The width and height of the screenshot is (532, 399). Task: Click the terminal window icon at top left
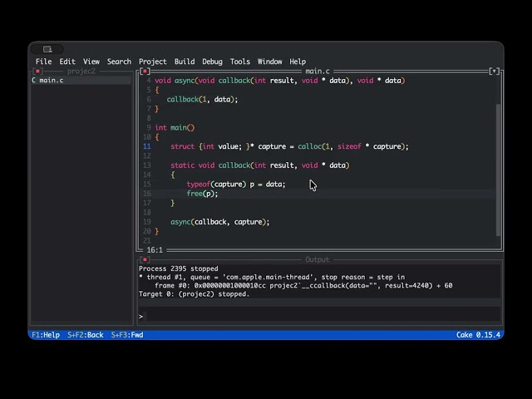pos(47,49)
